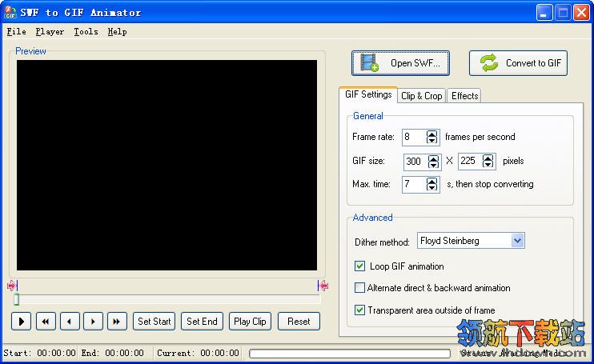Click the GIF width field showing 300
The image size is (594, 364).
point(416,162)
